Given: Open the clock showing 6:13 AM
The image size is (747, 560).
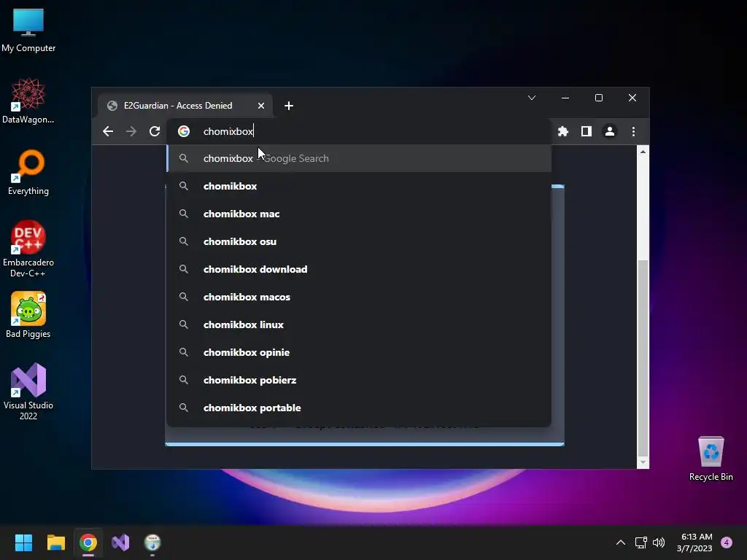Looking at the screenshot, I should tap(695, 542).
